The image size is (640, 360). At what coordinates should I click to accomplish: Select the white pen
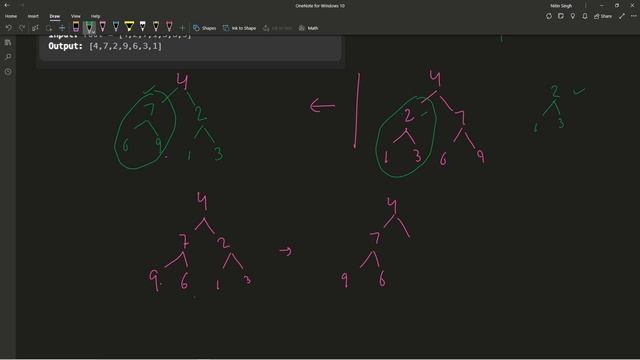pyautogui.click(x=142, y=27)
